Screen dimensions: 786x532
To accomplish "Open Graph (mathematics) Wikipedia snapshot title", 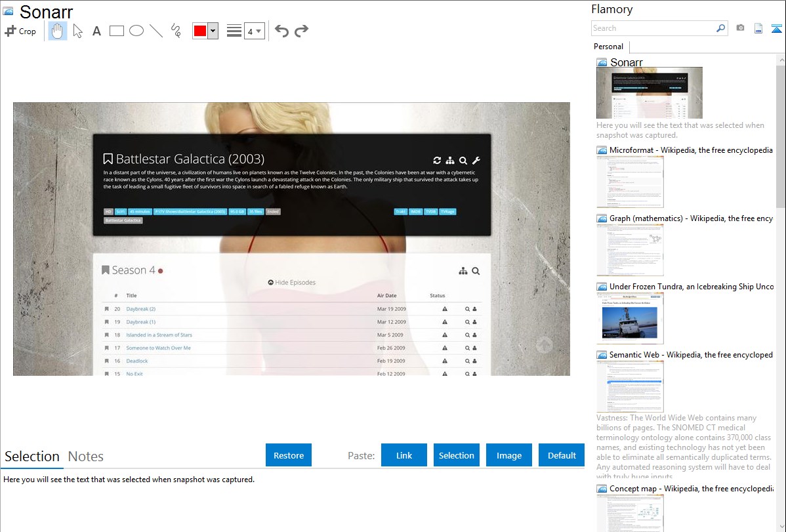I will click(691, 218).
